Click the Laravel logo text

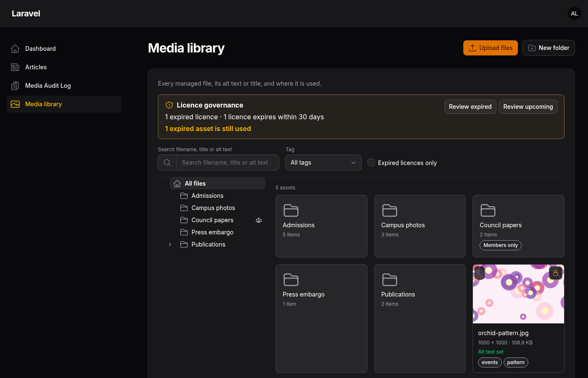point(26,13)
